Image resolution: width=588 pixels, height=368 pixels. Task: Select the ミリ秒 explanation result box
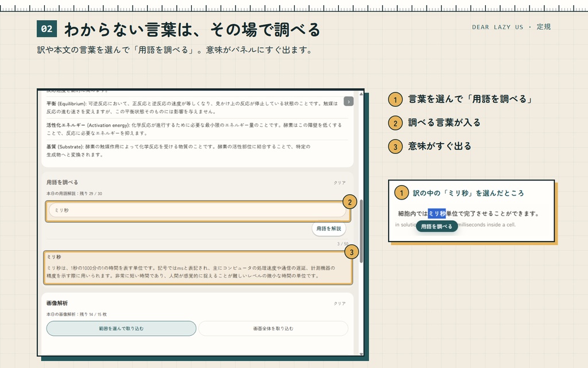(x=198, y=267)
